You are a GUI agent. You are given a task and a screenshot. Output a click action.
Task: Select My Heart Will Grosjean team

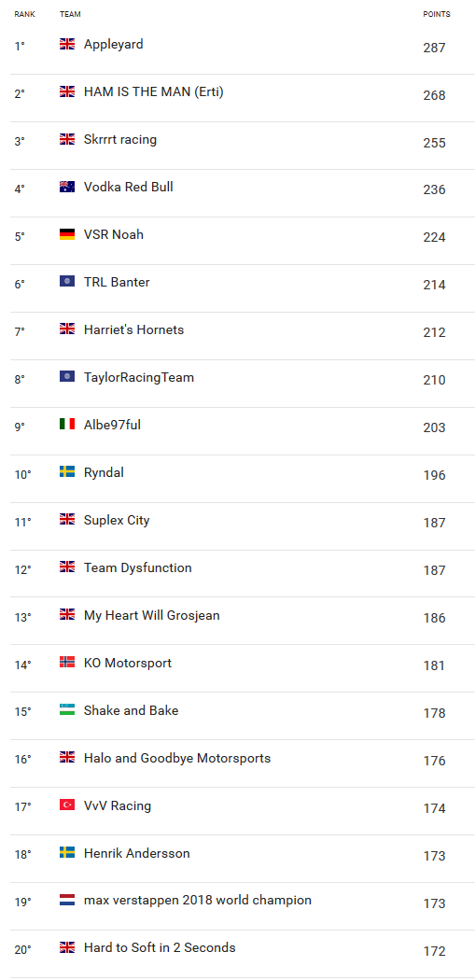(x=152, y=615)
